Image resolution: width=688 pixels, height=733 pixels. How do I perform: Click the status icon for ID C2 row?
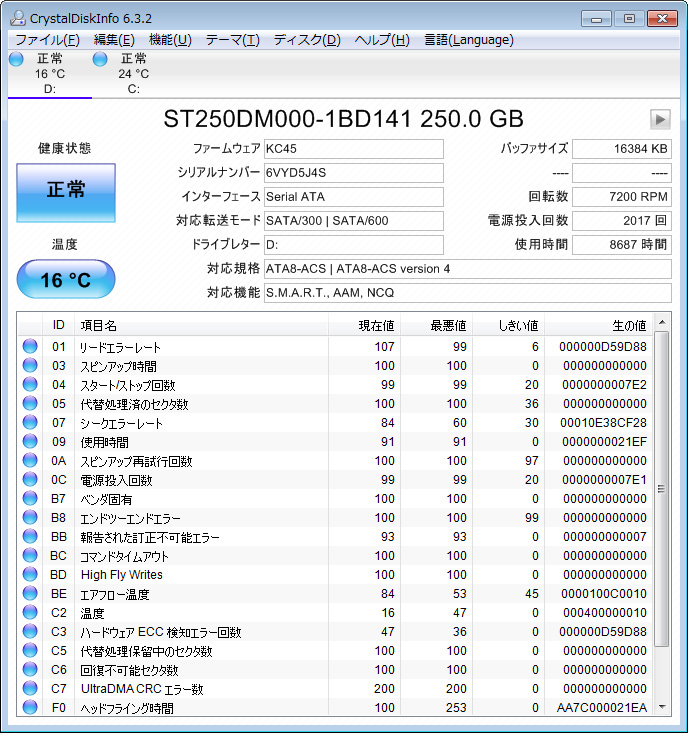click(x=30, y=612)
